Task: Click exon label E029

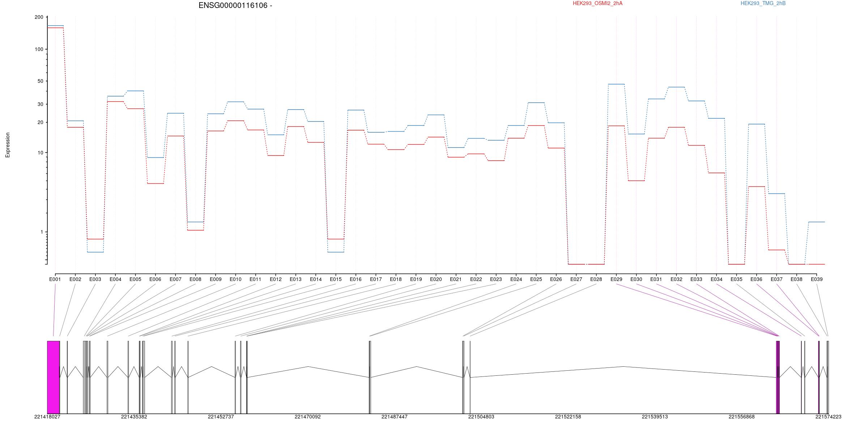Action: 616,279
